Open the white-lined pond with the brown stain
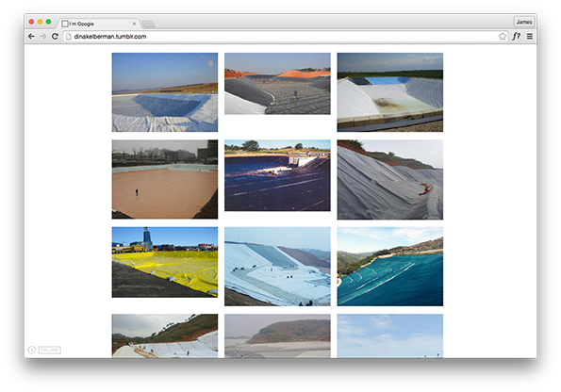The image size is (561, 392). [x=390, y=92]
